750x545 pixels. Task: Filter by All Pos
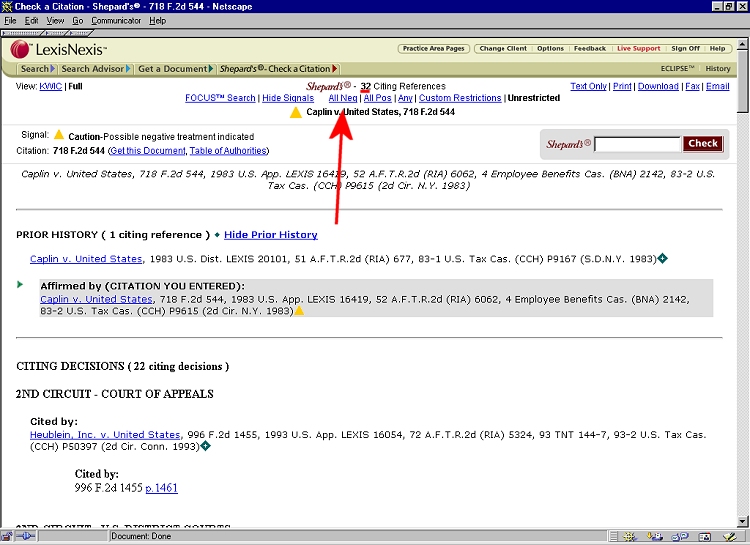[x=377, y=98]
